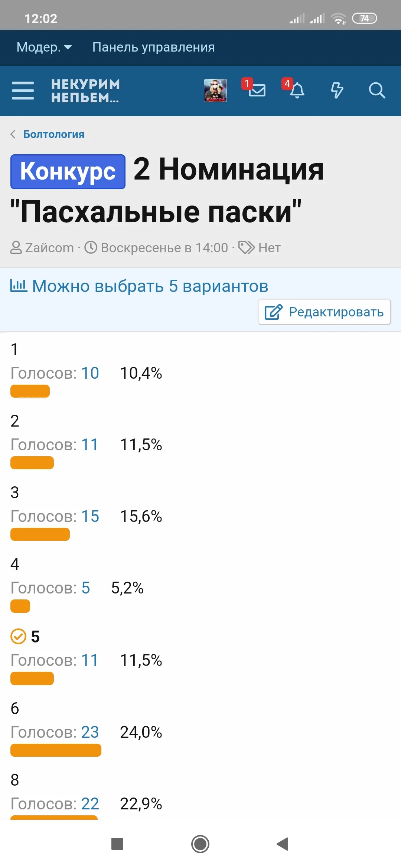Click the orange progress bar for option 6
This screenshot has width=401, height=868.
coord(55,750)
